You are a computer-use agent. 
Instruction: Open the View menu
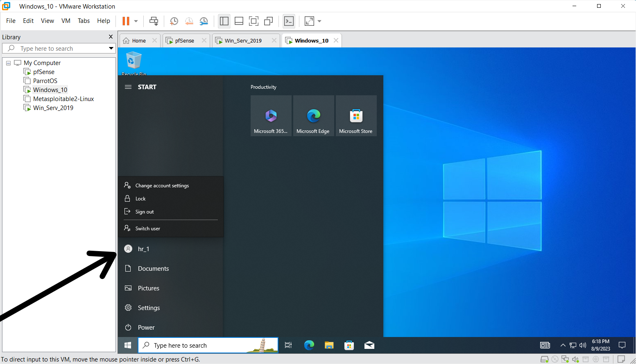48,21
